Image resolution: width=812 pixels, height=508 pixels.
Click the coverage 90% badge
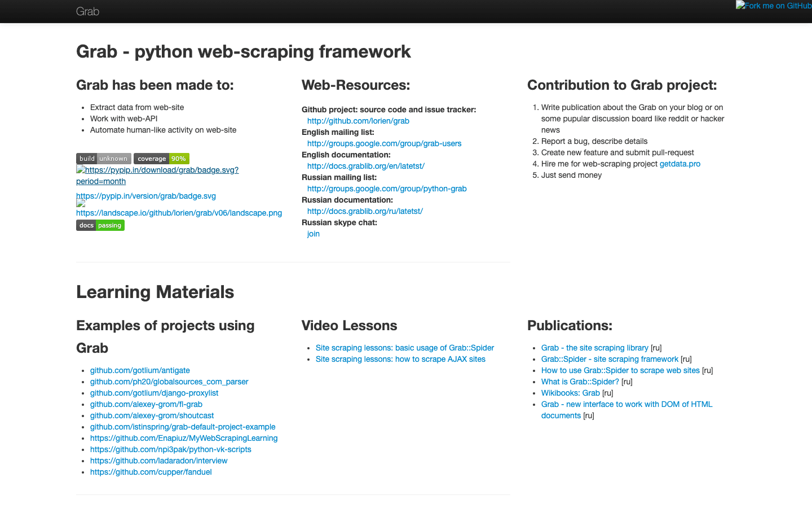161,159
